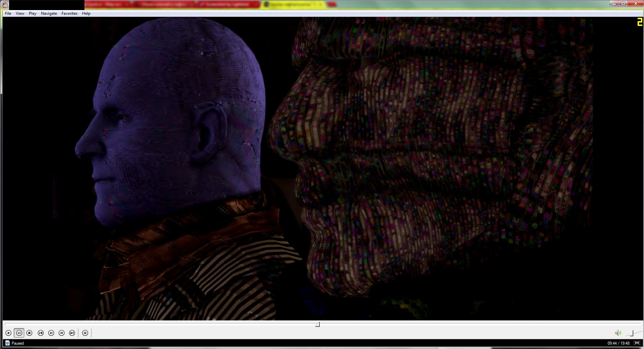This screenshot has width=644, height=349.
Task: Click the 09:44 / 19:48 time display
Action: pos(618,343)
